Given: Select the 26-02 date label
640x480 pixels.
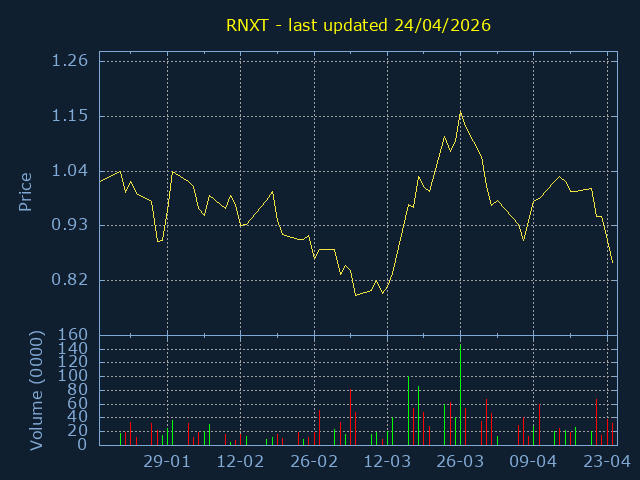Looking at the screenshot, I should pyautogui.click(x=313, y=462).
